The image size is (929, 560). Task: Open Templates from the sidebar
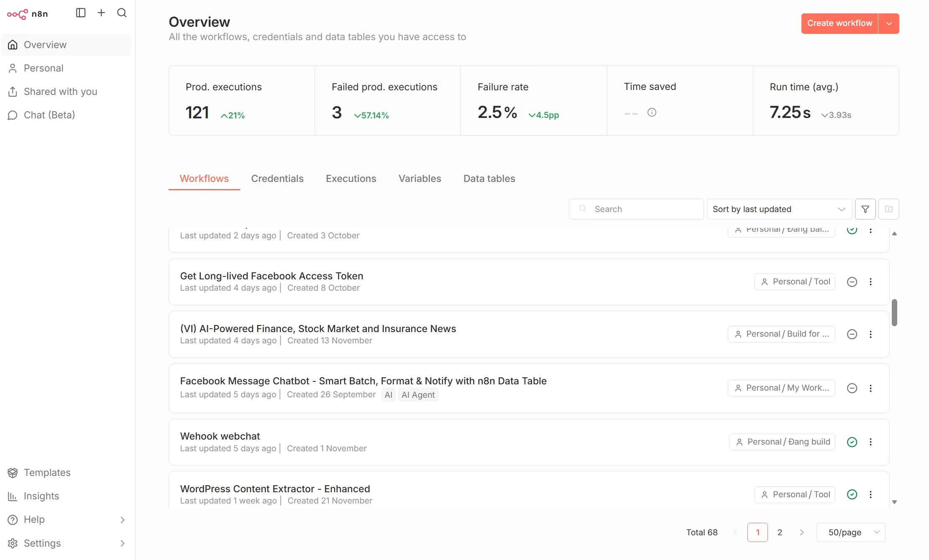coord(47,473)
